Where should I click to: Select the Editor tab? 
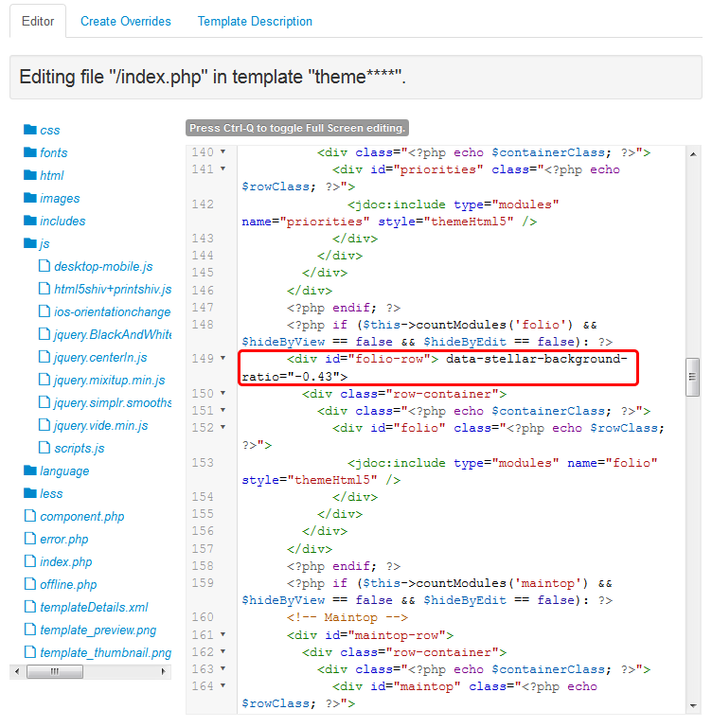[38, 21]
